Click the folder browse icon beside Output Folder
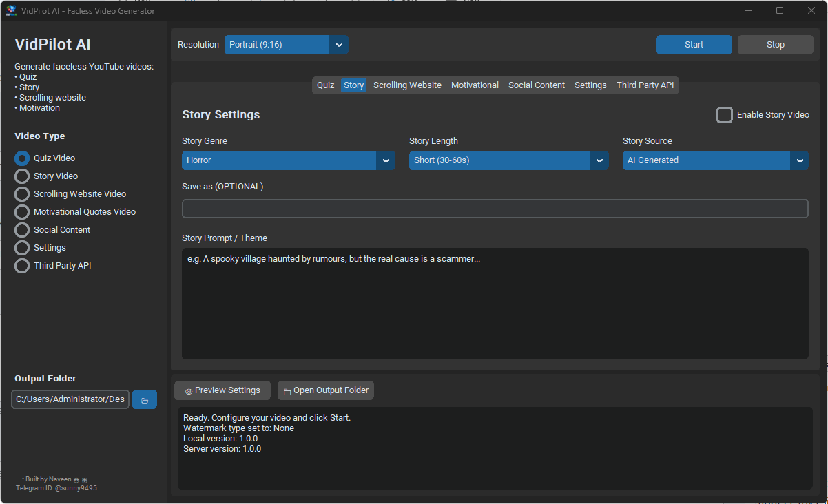The height and width of the screenshot is (504, 828). coord(144,399)
